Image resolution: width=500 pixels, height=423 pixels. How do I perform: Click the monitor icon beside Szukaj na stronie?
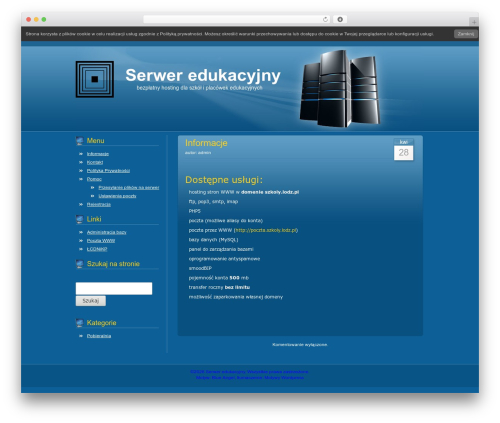pyautogui.click(x=79, y=264)
